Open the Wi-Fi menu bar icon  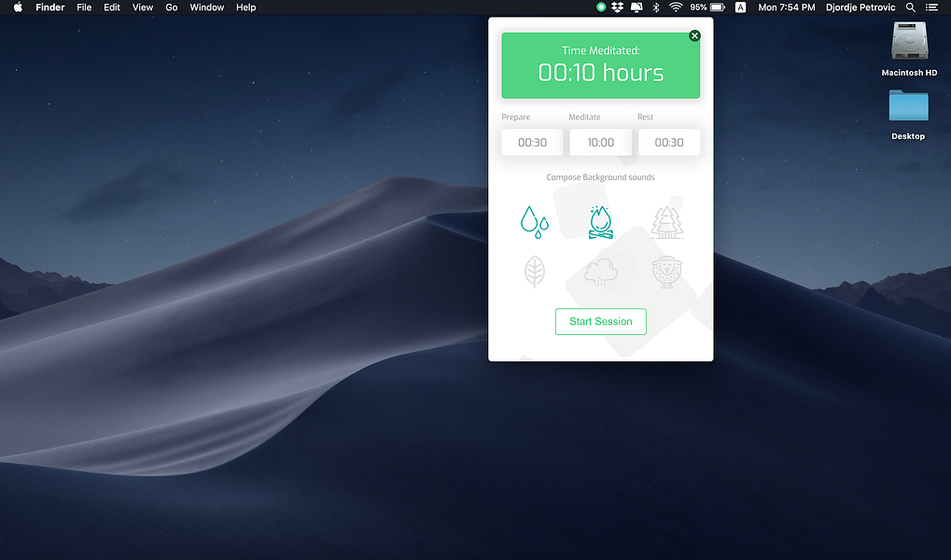click(x=676, y=7)
